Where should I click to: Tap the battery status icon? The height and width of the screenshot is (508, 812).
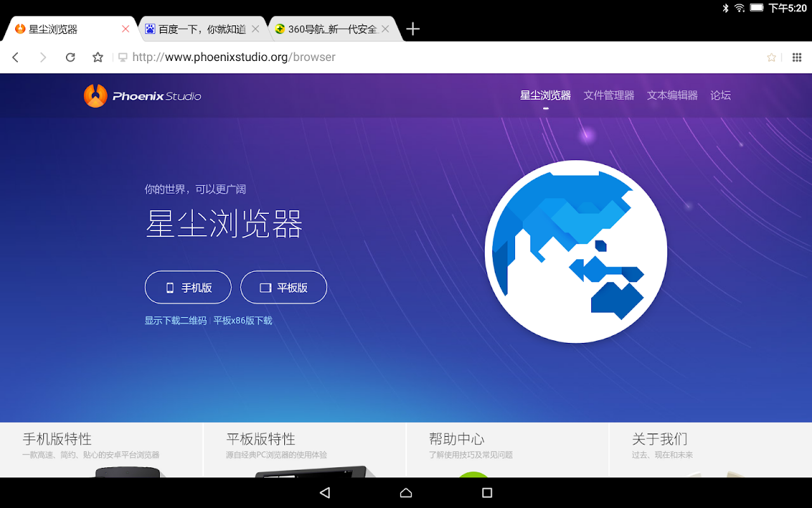(x=757, y=8)
